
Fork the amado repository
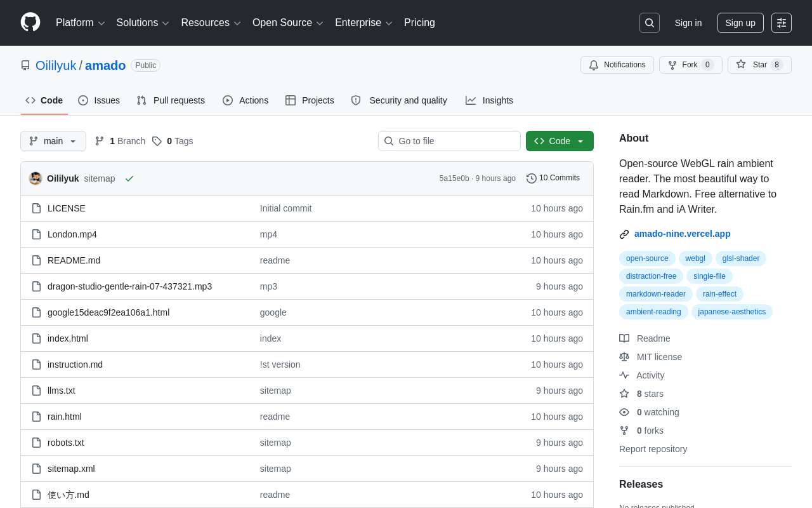691,65
